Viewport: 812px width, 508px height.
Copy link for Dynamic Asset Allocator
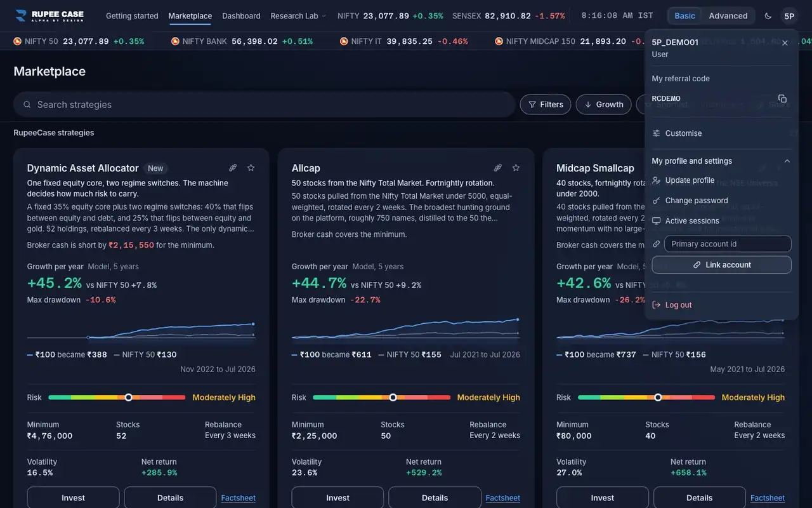[233, 168]
